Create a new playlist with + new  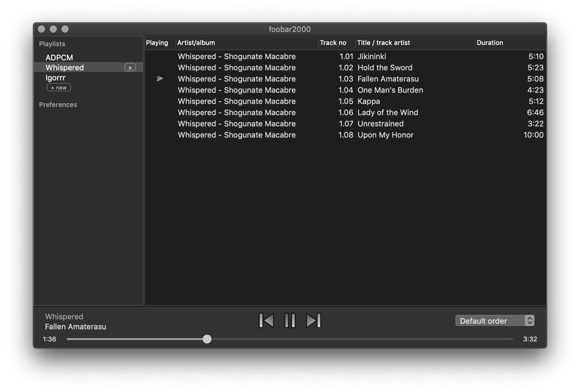(59, 87)
